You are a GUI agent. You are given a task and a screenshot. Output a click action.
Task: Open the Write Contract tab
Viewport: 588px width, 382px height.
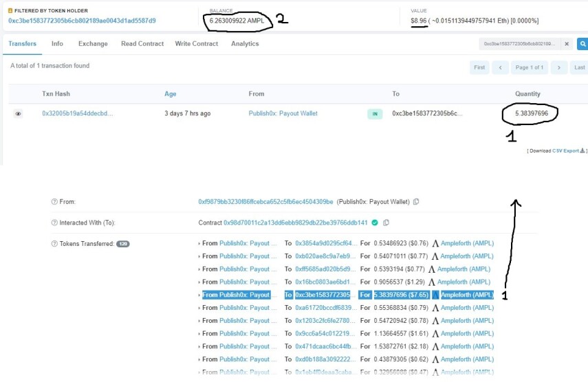click(x=197, y=43)
